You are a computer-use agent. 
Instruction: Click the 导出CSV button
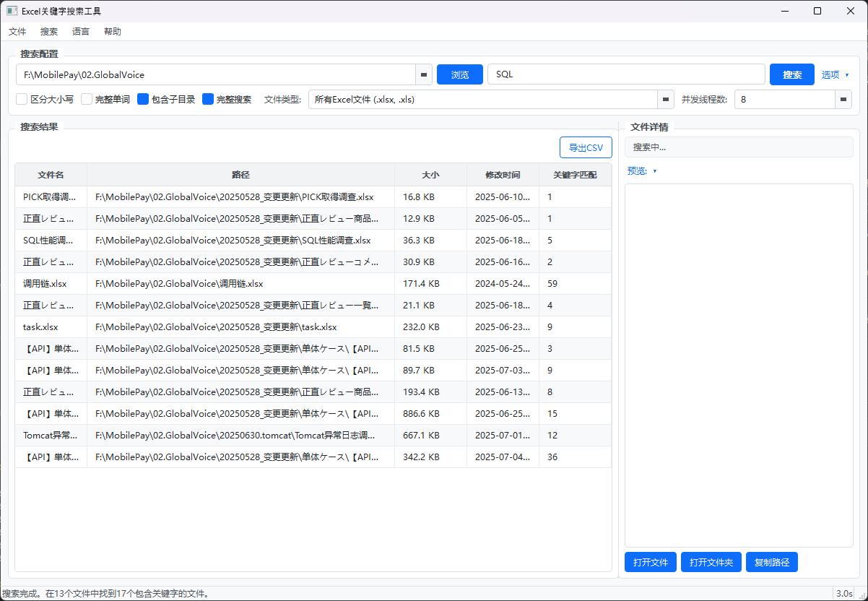pyautogui.click(x=586, y=147)
